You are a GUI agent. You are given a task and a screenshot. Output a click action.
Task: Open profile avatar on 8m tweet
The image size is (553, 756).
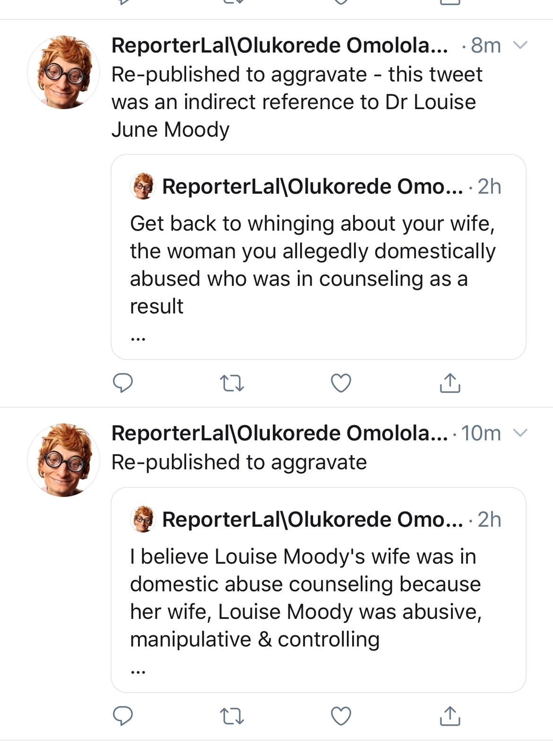coord(63,72)
